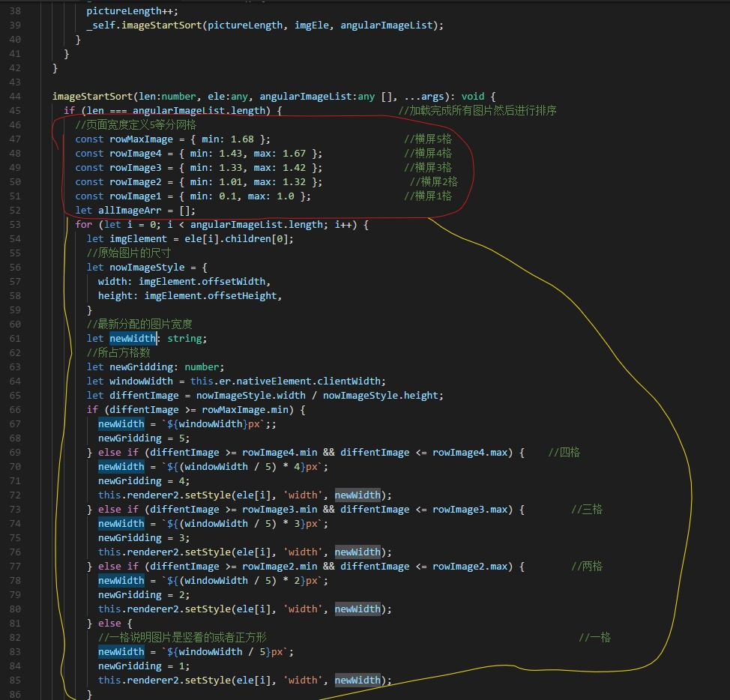Click comment "//所占方格数"
Screen dimensions: 730x700
(118, 352)
